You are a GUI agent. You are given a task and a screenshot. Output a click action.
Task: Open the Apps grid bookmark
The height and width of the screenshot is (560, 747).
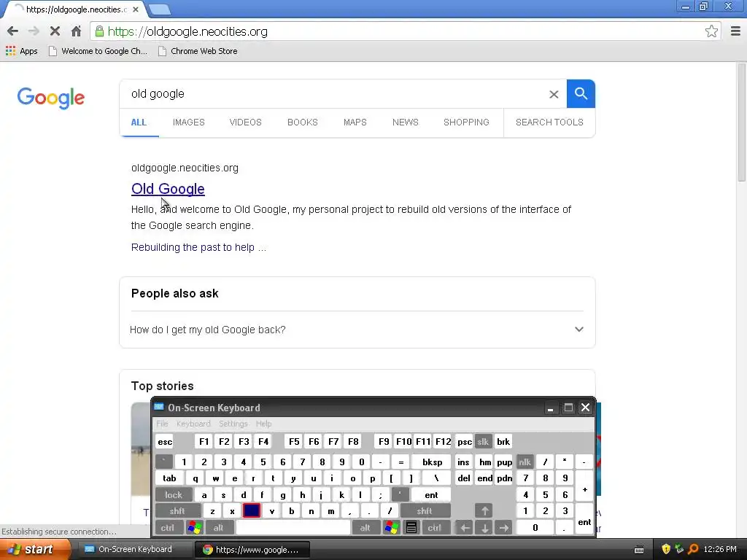tap(21, 51)
